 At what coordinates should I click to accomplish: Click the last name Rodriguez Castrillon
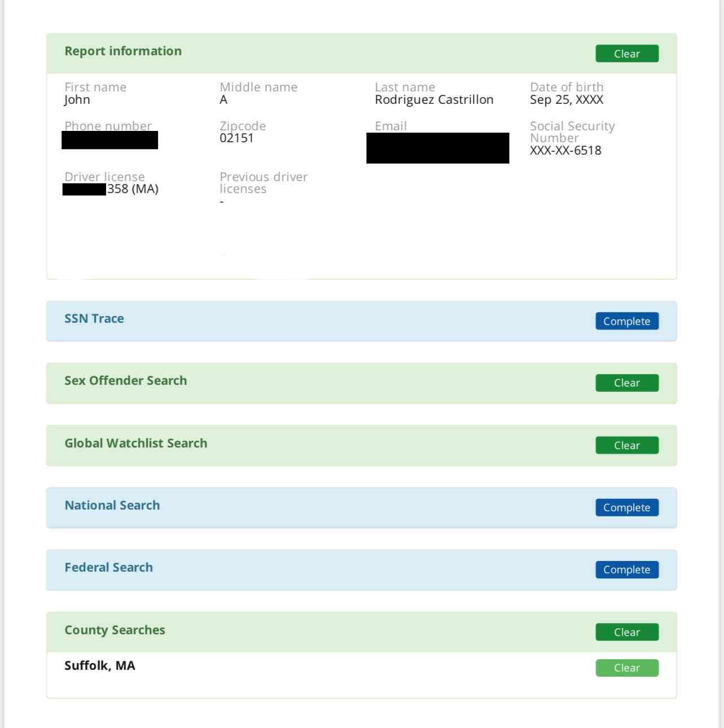[x=434, y=100]
